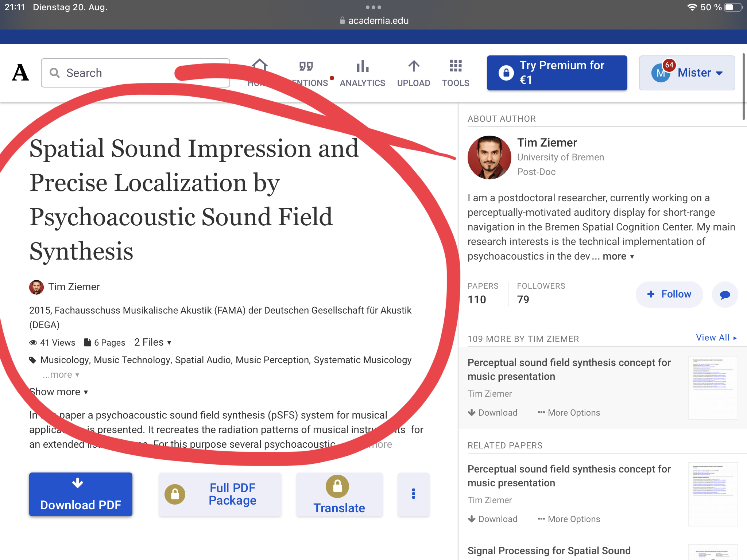Click the Follow button
This screenshot has width=747, height=560.
tap(669, 295)
